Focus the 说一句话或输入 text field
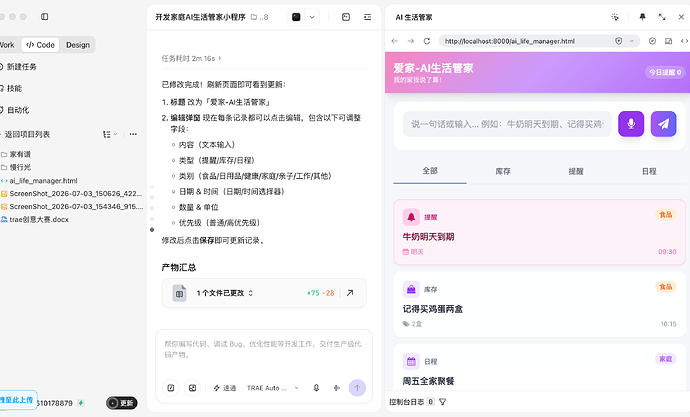Screen dimensions: 690x417 507,124
